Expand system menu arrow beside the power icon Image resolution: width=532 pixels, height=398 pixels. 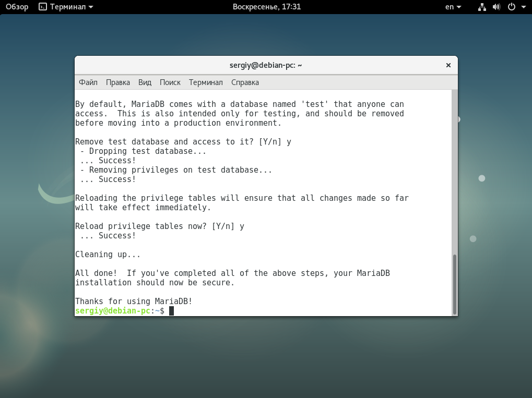523,7
